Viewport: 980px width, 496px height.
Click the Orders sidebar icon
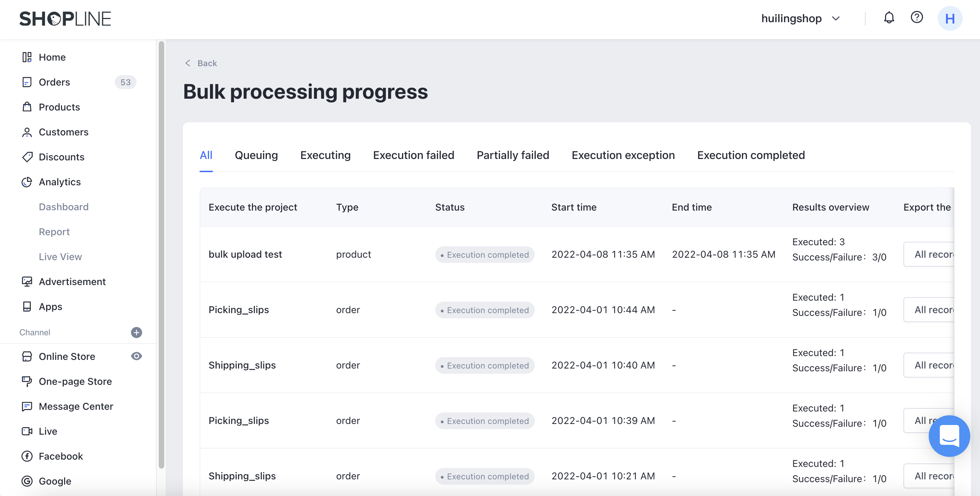(x=27, y=82)
